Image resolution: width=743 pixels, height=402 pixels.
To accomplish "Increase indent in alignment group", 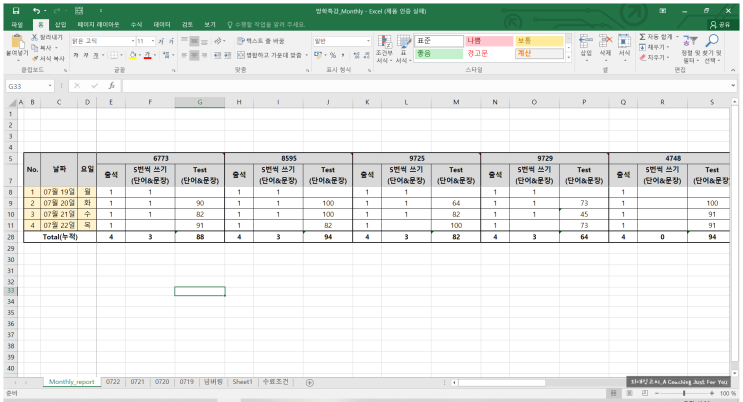I will (x=227, y=55).
